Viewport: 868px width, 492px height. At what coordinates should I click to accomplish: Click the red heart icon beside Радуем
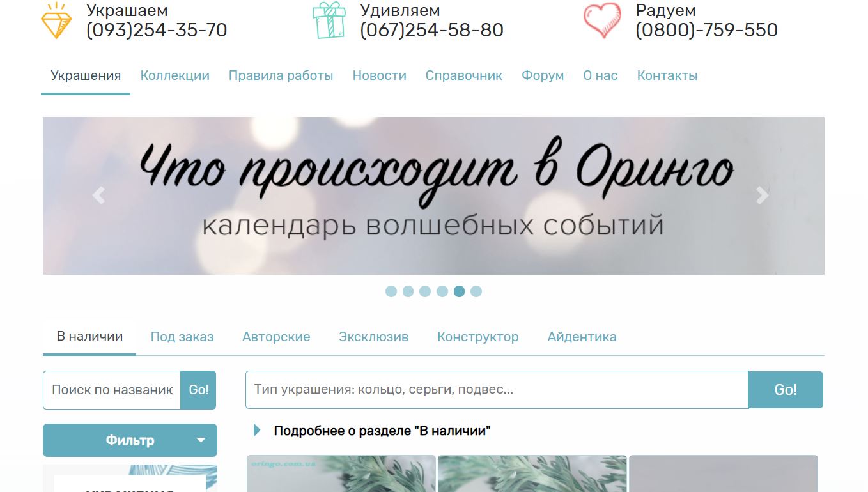pos(602,20)
